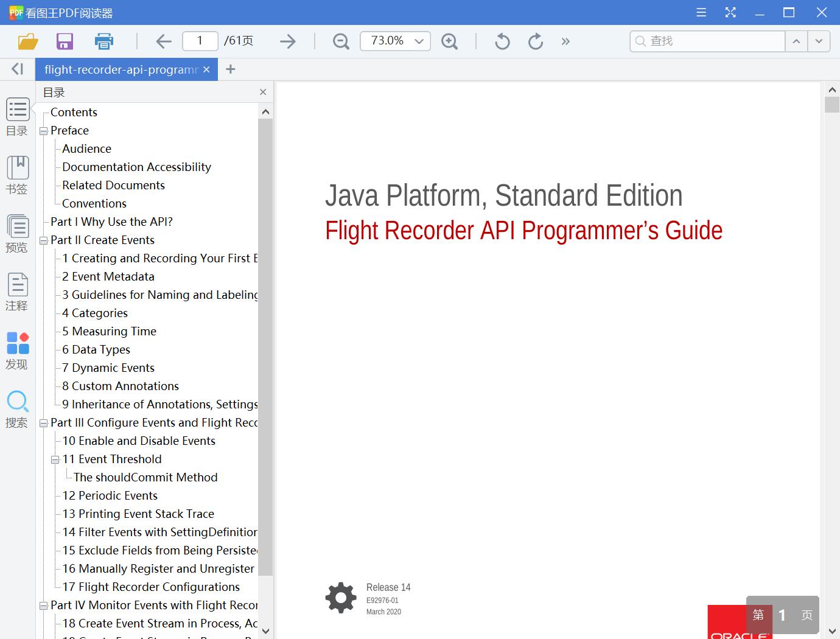The height and width of the screenshot is (639, 840).
Task: Jump to Documentation Accessibility section
Action: click(x=136, y=167)
